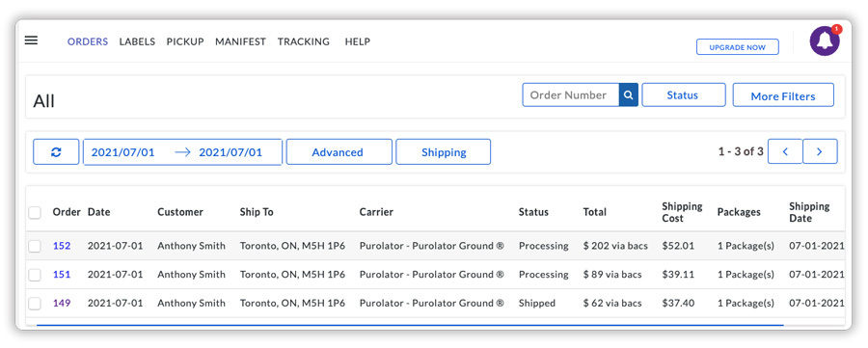This screenshot has height=348, width=868.
Task: Click the horizontal scrollbar under the table
Action: point(410,325)
